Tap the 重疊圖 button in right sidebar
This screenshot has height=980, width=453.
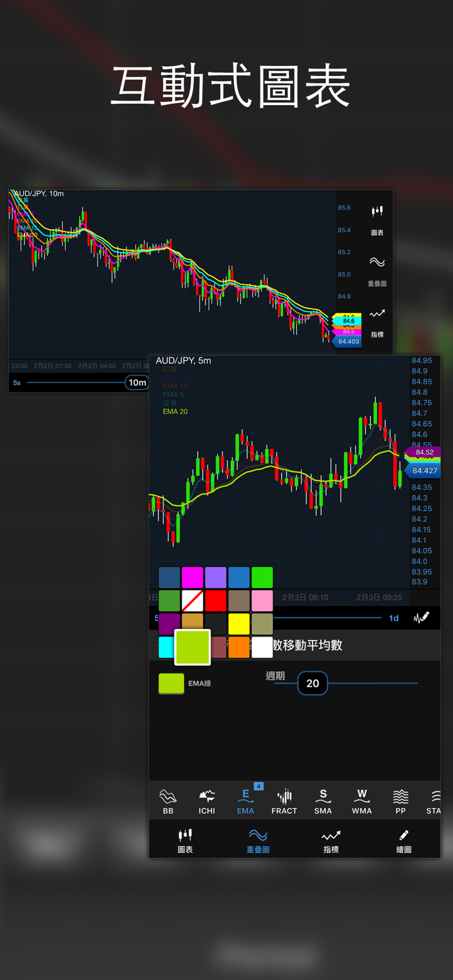click(377, 270)
